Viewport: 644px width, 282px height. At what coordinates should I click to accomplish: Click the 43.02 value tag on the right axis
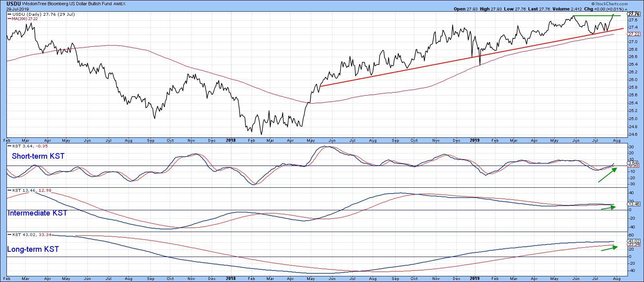(x=634, y=241)
